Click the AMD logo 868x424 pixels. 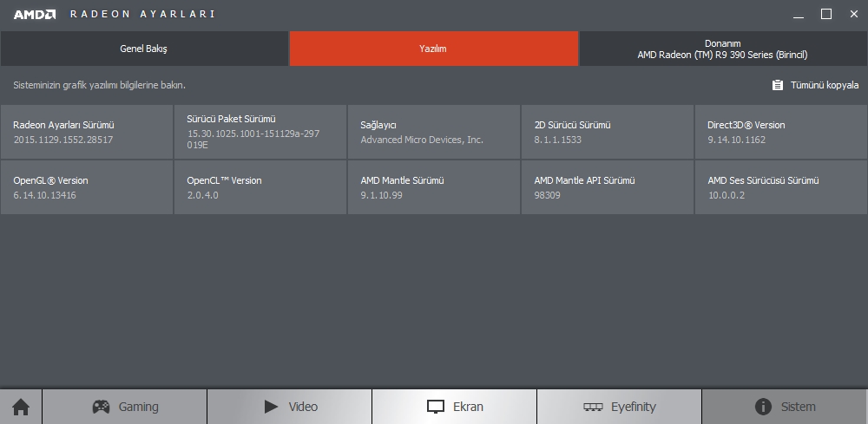coord(35,15)
